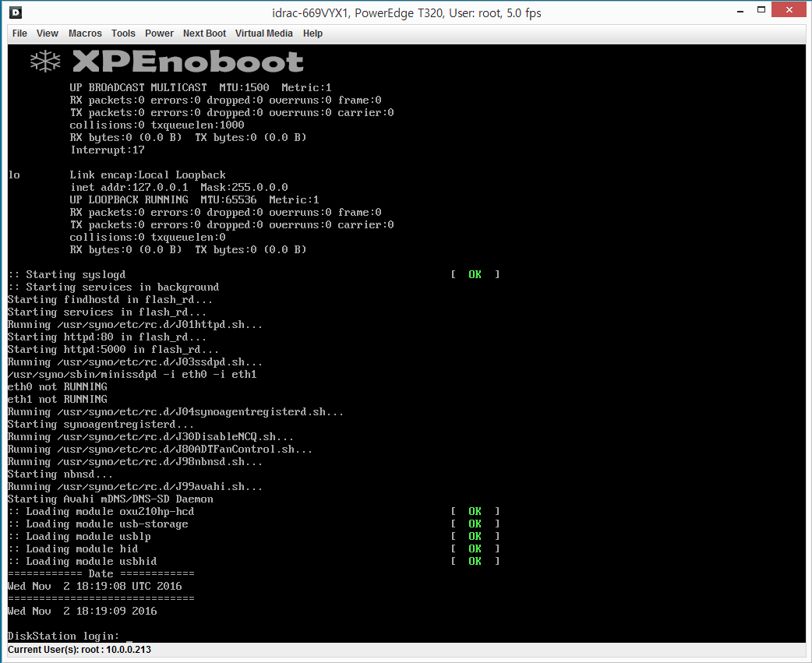The image size is (812, 663).
Task: Click 'Loading module usbhid' line
Action: tap(83, 561)
